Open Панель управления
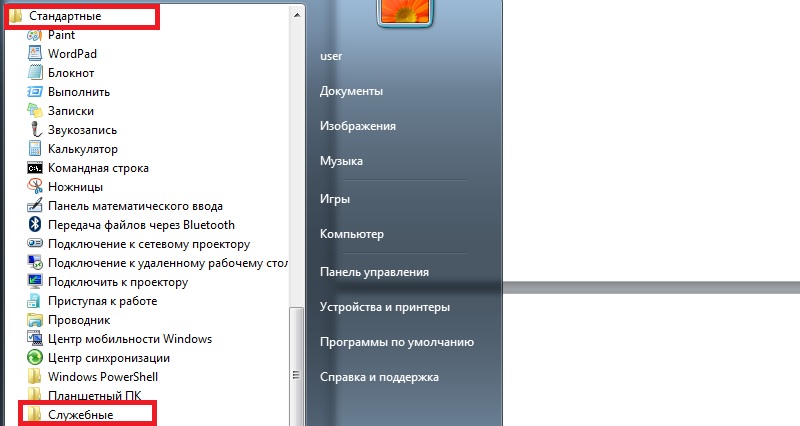 [x=374, y=272]
